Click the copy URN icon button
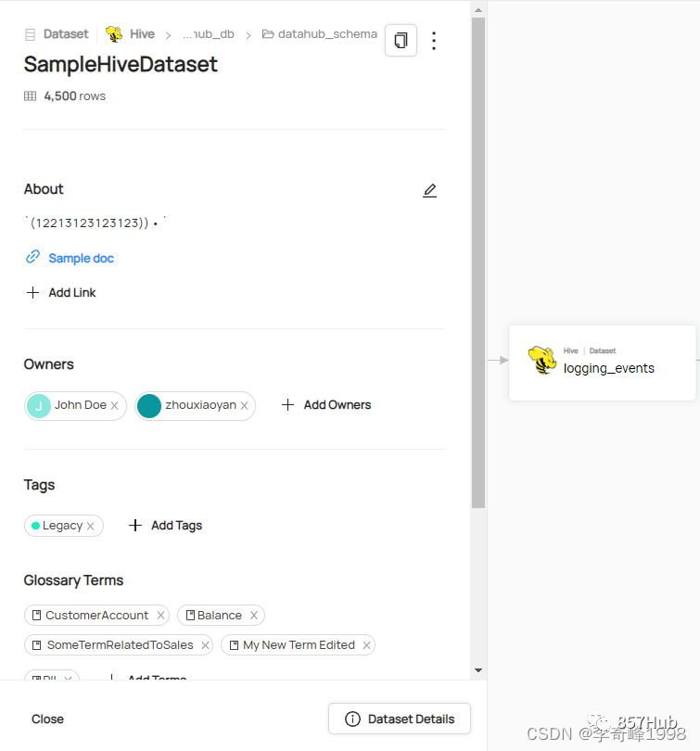Image resolution: width=700 pixels, height=751 pixels. click(401, 41)
